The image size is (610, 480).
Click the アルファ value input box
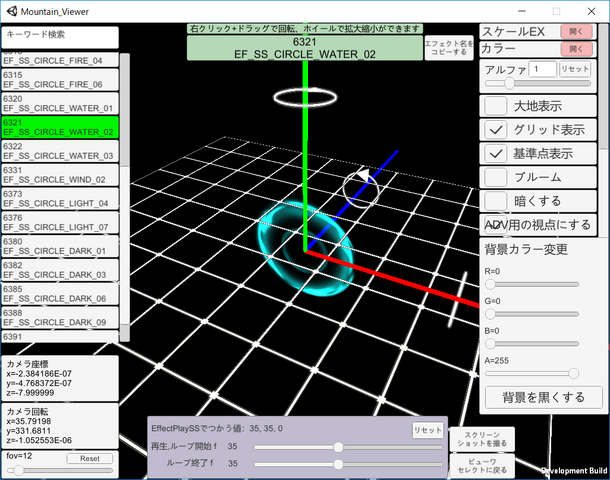click(x=544, y=69)
